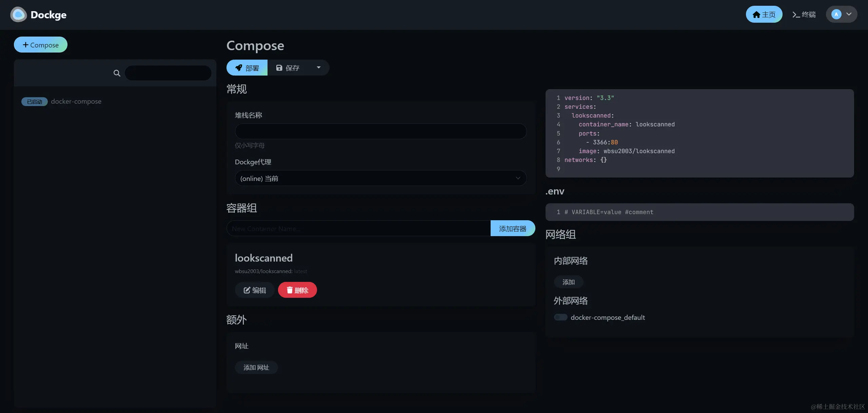The image size is (868, 413).
Task: Click the add URL button (添加 网址)
Action: click(x=256, y=367)
